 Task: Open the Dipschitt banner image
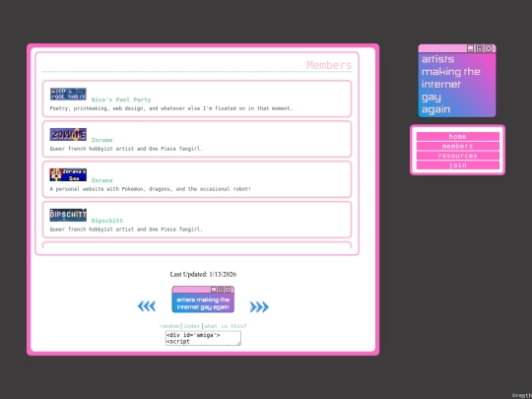tap(68, 215)
